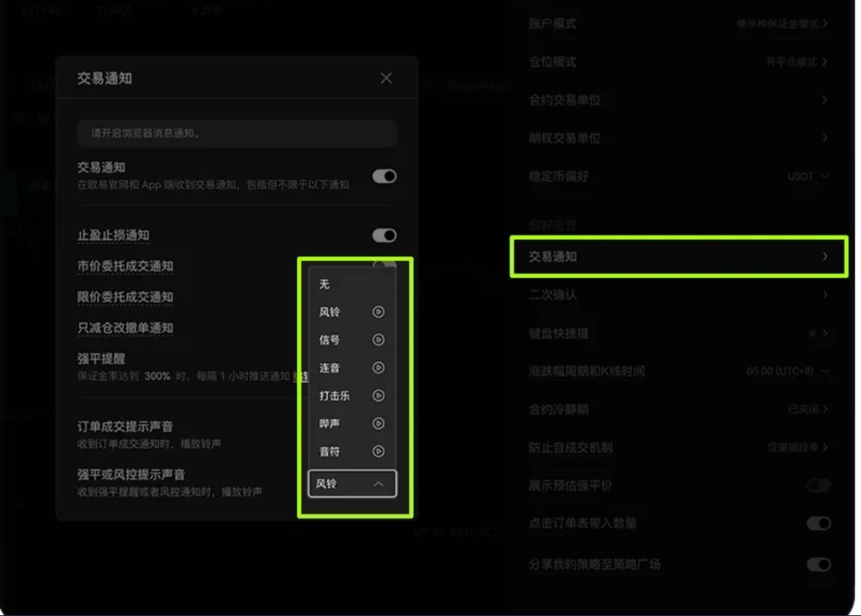Screen dimensions: 861x616
Task: Play the 风铃 sound preview
Action: [x=379, y=311]
